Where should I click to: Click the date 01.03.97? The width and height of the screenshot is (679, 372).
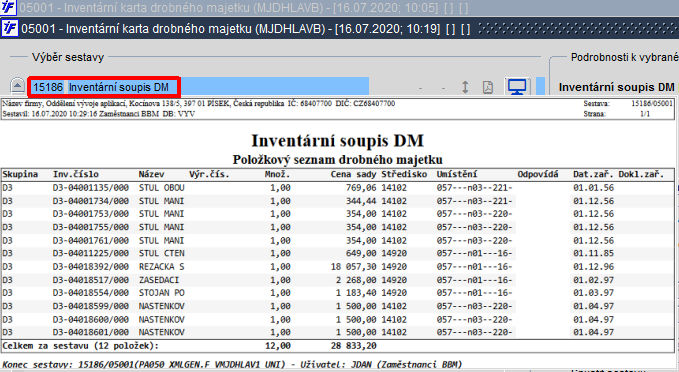(593, 293)
